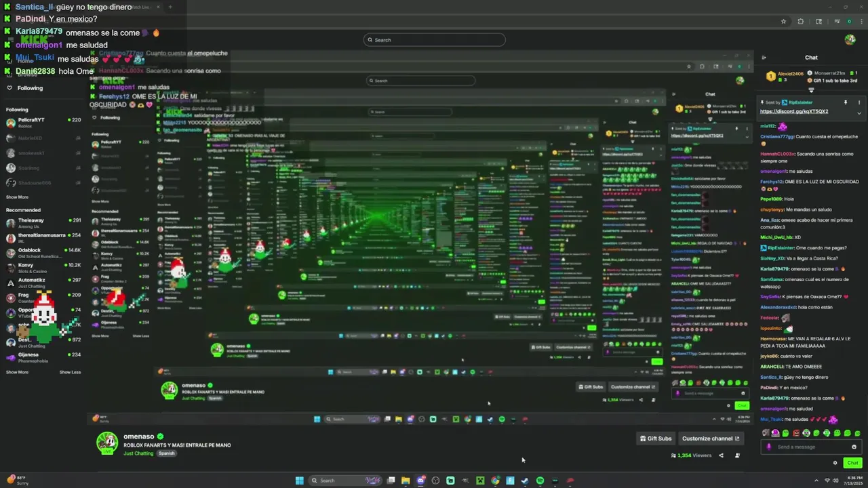Image resolution: width=868 pixels, height=488 pixels.
Task: Open the Just Chatting category link
Action: pyautogui.click(x=139, y=453)
